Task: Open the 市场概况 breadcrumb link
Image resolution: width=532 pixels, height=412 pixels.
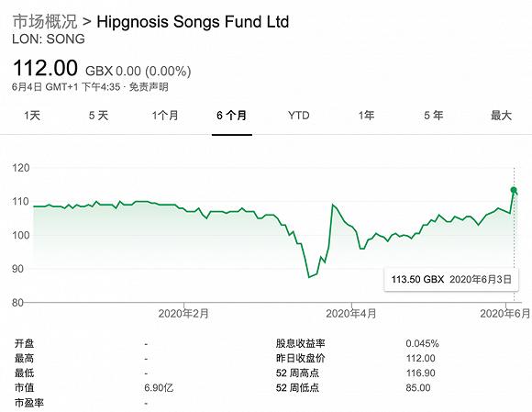Action: 45,22
